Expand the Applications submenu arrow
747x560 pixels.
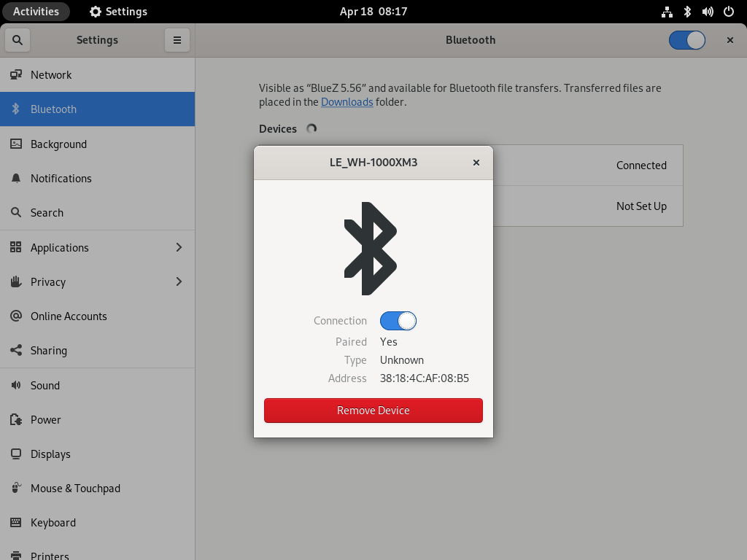tap(179, 247)
